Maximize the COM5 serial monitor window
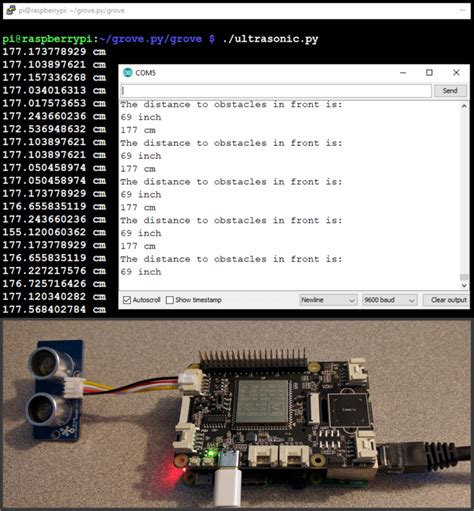Image resolution: width=474 pixels, height=511 pixels. point(429,72)
